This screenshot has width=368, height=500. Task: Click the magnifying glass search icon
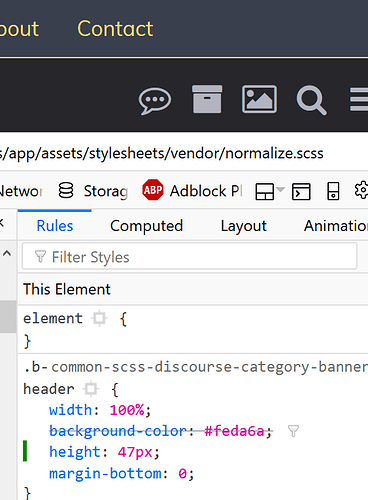click(311, 100)
